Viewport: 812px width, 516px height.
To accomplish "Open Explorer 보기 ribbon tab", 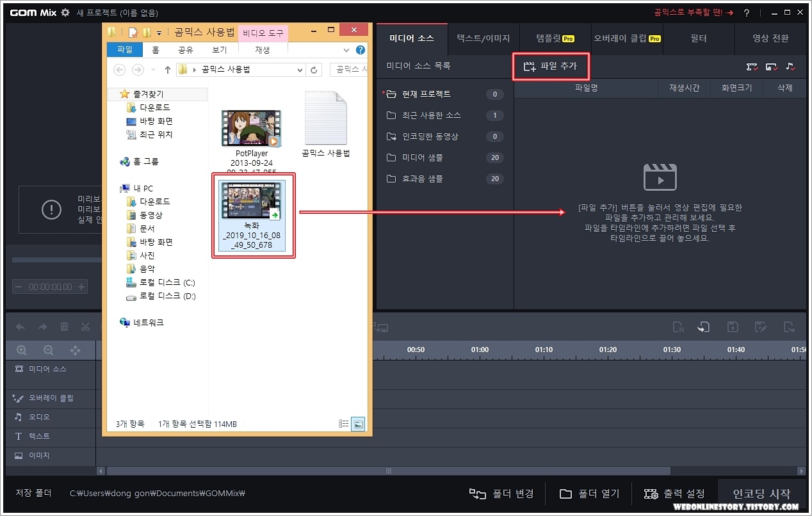I will 219,50.
